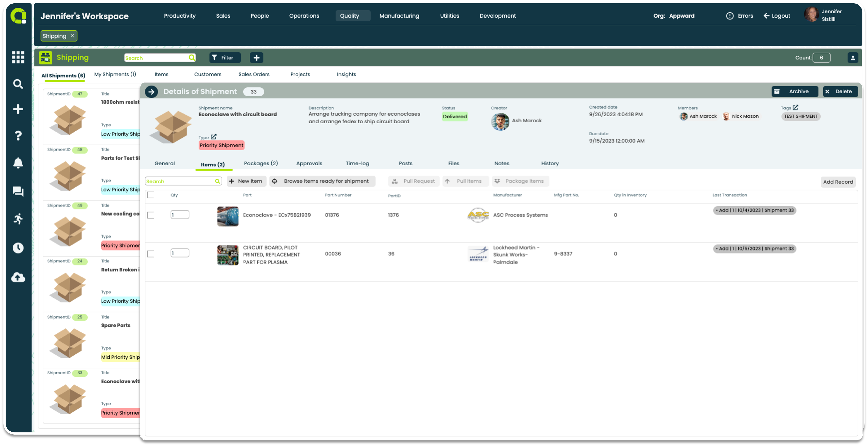Viewport: 868px width, 446px height.
Task: Open the Approvals tab
Action: click(x=309, y=164)
